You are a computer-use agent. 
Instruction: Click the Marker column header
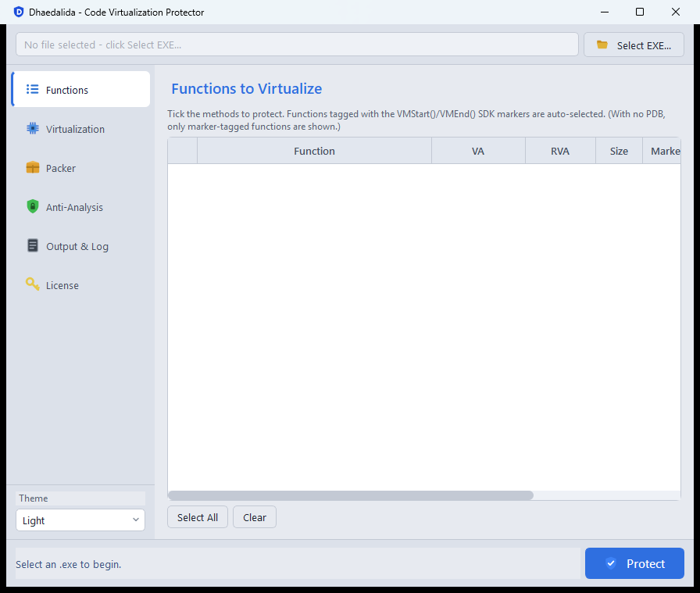[662, 151]
